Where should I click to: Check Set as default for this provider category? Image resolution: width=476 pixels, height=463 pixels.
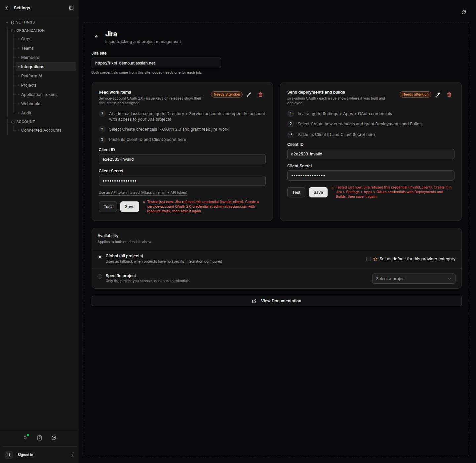369,259
